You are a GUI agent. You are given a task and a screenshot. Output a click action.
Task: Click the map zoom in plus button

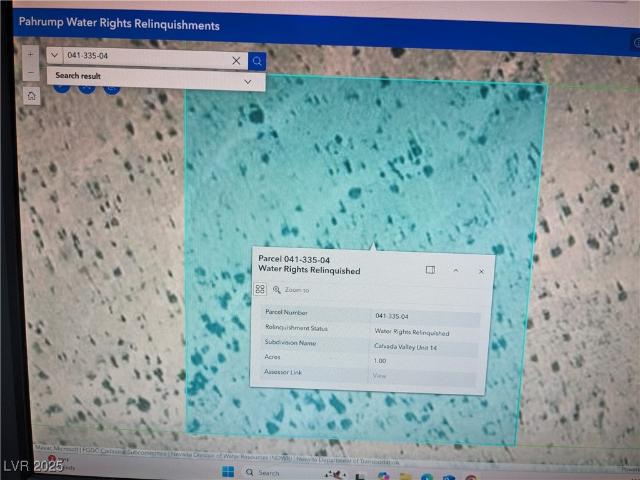click(30, 54)
